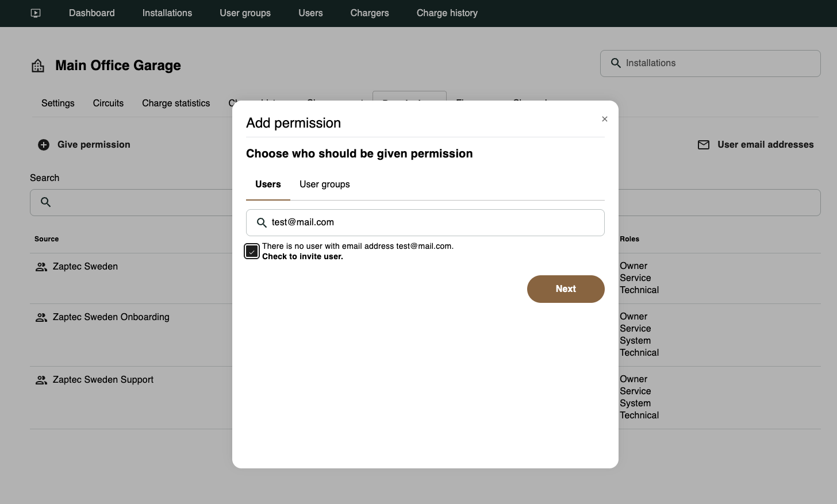The width and height of the screenshot is (837, 504).
Task: Click the envelope icon for User email addresses
Action: tap(703, 145)
